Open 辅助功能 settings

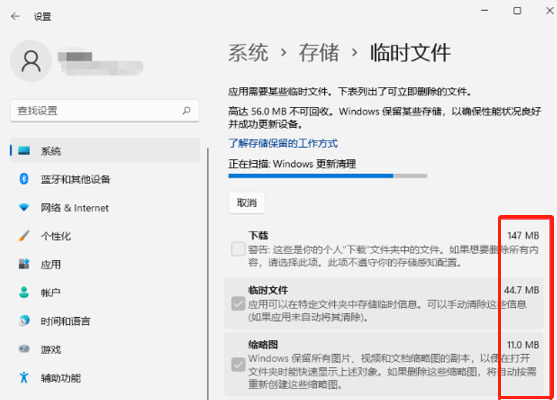[105, 378]
